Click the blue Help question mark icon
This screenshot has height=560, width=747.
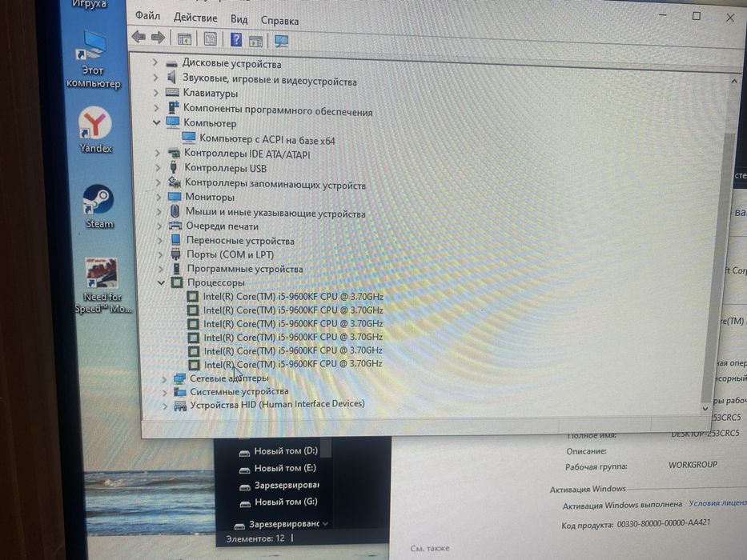[236, 39]
